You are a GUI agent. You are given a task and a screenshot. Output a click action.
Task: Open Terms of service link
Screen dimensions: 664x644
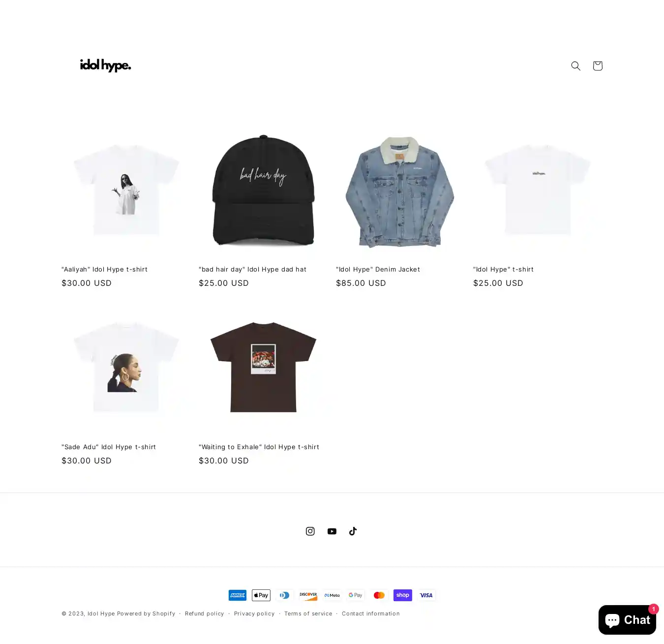(308, 613)
